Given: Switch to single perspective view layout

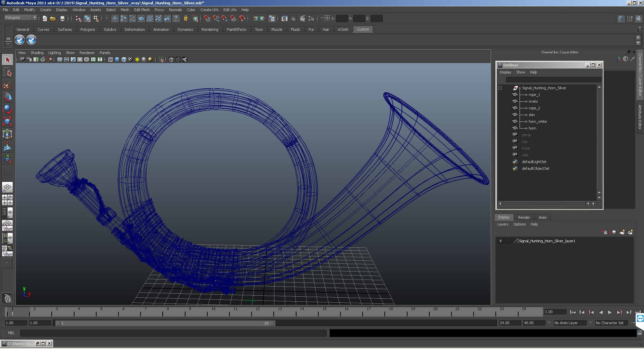Looking at the screenshot, I should click(x=7, y=187).
